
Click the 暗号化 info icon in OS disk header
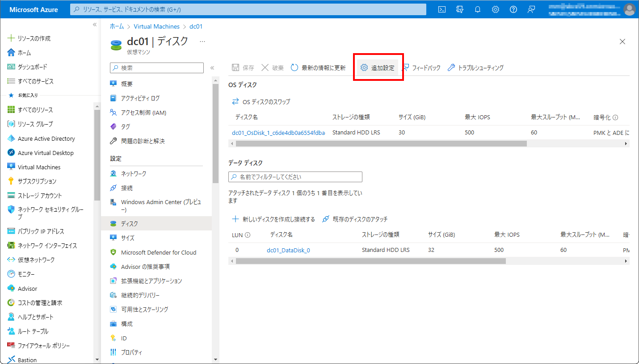pos(615,118)
